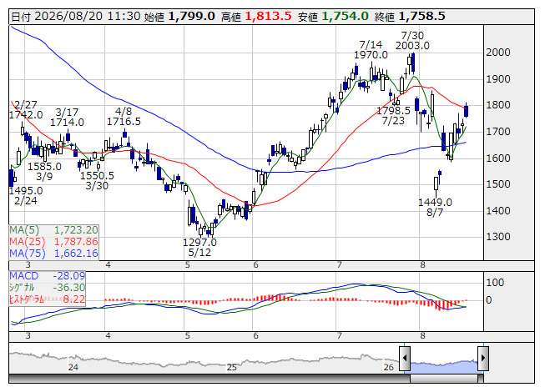Select the MA(25) legend entry

(54, 242)
